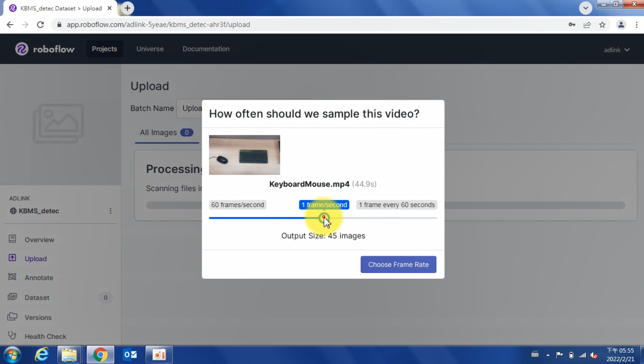
Task: Open the Annotate sidebar icon
Action: (x=12, y=277)
